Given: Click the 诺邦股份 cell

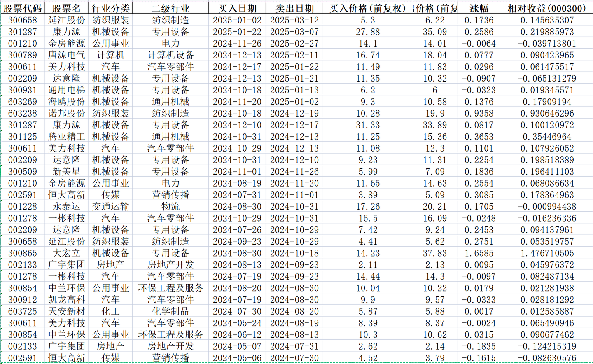Looking at the screenshot, I should coord(67,113).
